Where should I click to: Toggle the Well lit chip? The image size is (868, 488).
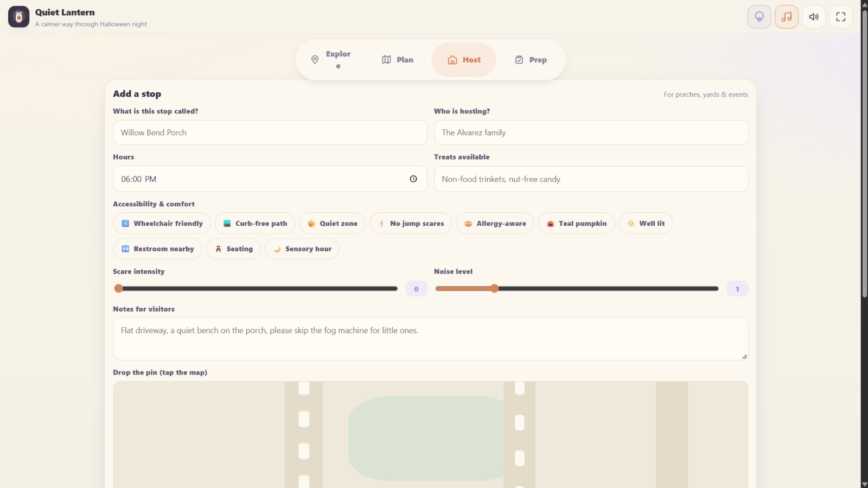(x=646, y=223)
